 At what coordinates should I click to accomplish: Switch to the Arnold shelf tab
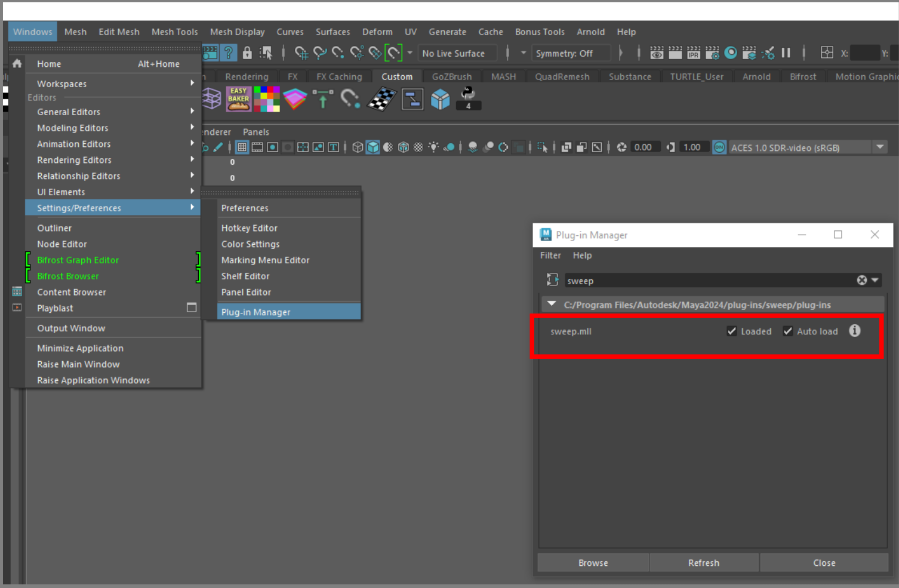click(x=756, y=76)
